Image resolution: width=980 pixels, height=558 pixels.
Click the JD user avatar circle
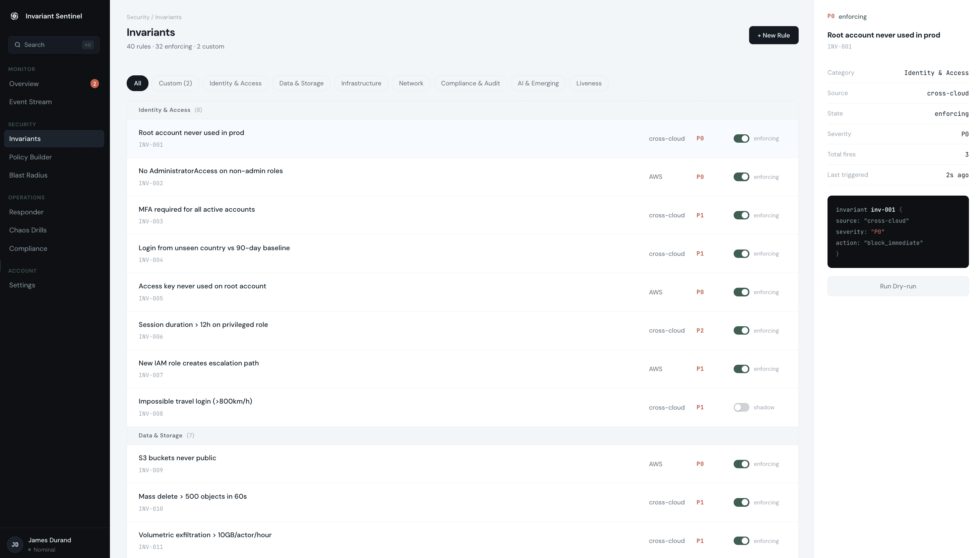(x=15, y=544)
